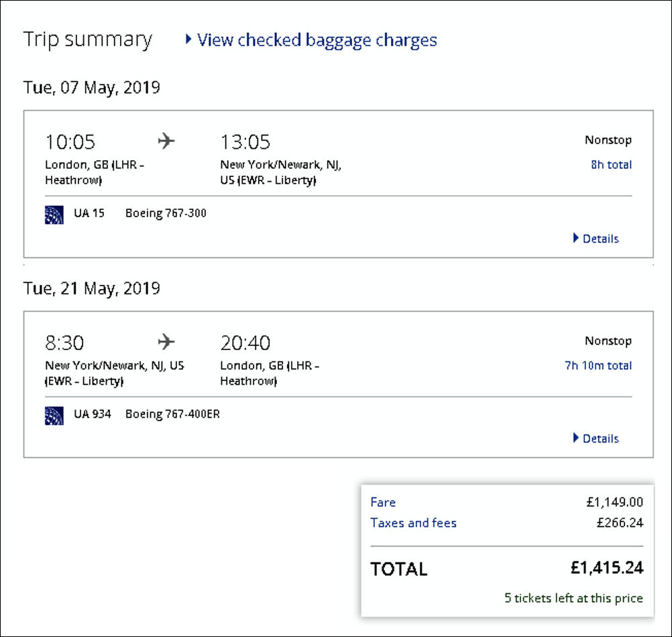Open the 8h total duration link
This screenshot has height=637, width=672.
click(611, 165)
